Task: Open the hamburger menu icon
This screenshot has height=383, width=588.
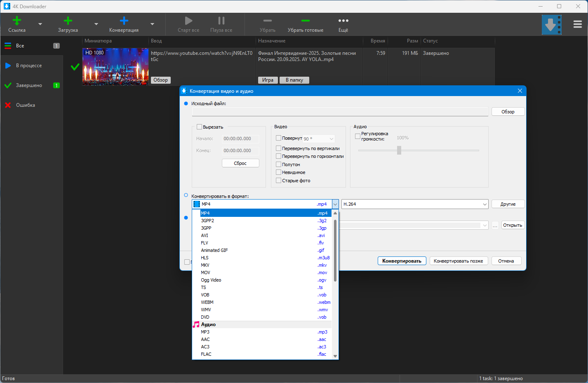Action: click(x=577, y=24)
